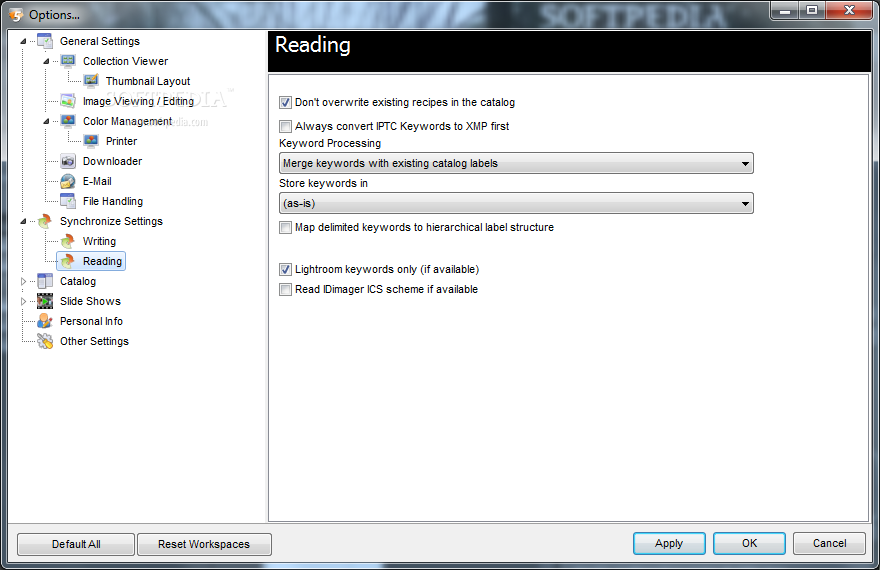Open File Handling settings
This screenshot has width=880, height=570.
113,201
